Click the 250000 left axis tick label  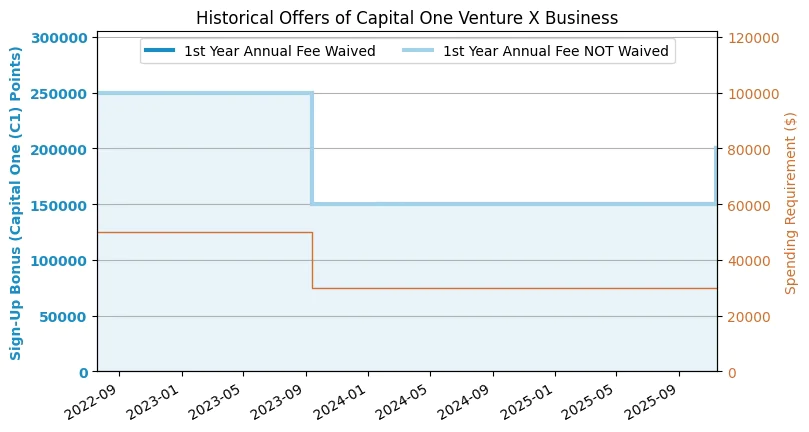(x=62, y=94)
